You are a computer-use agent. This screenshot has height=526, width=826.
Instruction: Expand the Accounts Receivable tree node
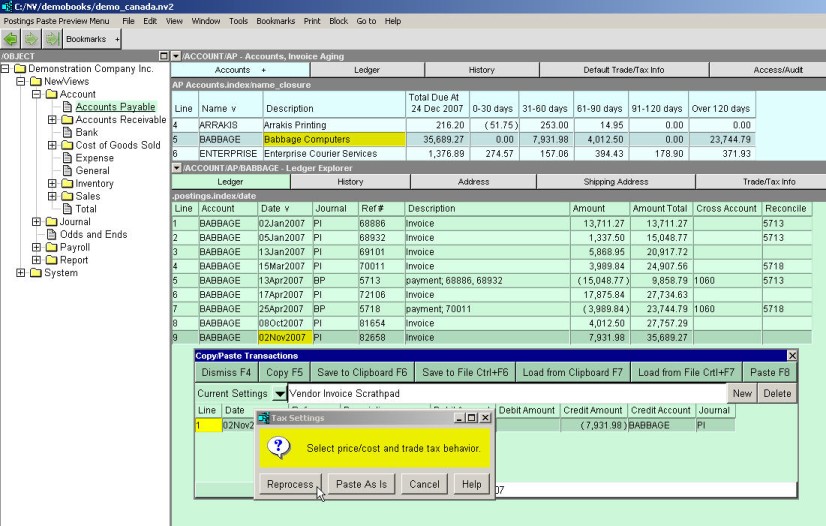click(x=53, y=120)
